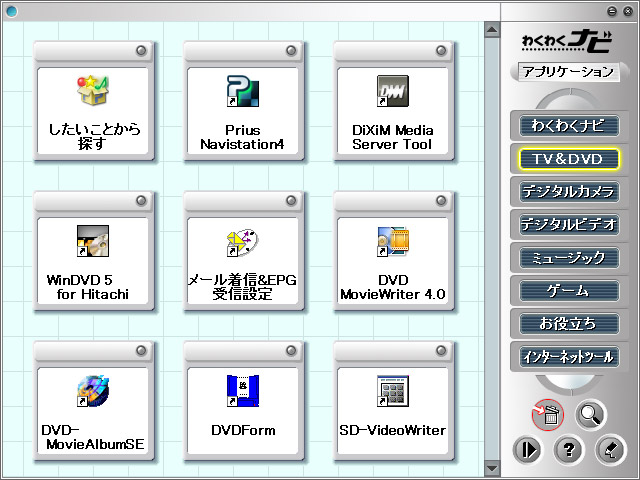640x480 pixels.
Task: Toggle the round knob on DVD MovieWriter card
Action: (441, 200)
